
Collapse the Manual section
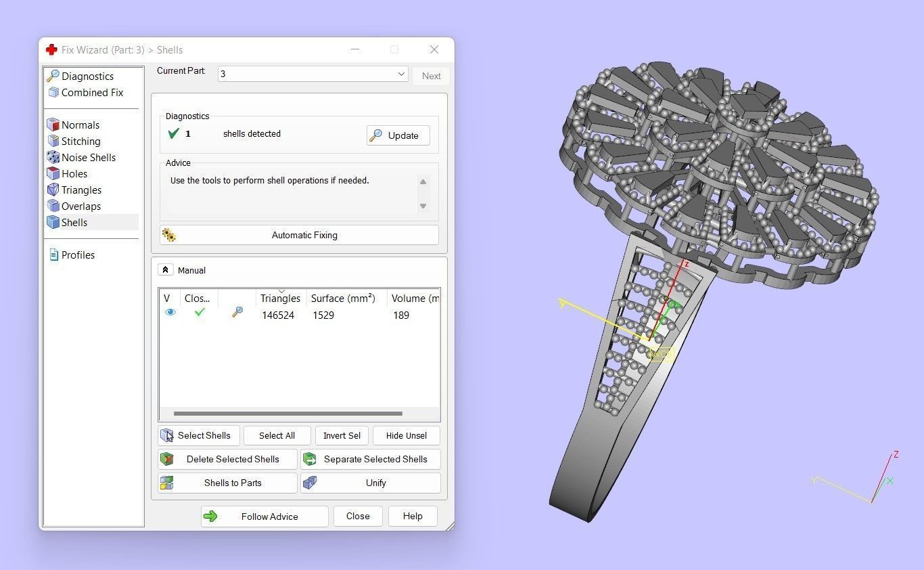[x=165, y=270]
